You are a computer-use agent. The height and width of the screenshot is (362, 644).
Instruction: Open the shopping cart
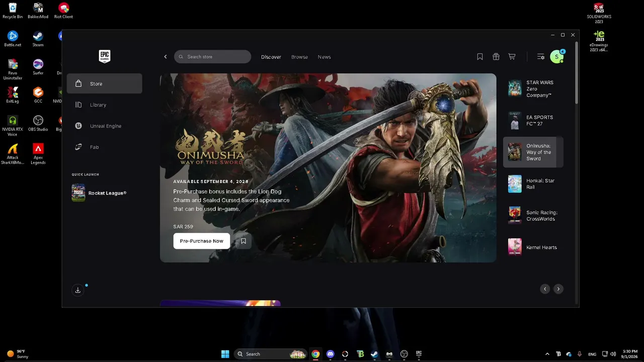coord(512,57)
